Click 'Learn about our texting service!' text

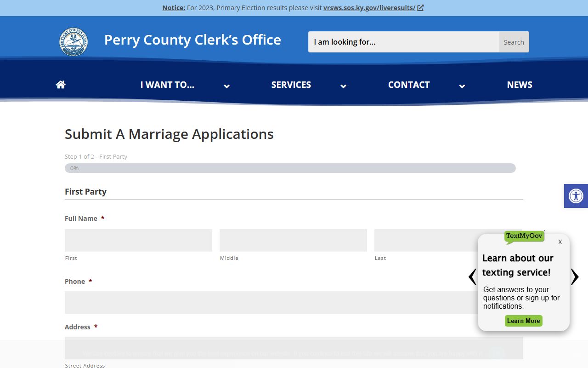click(x=518, y=265)
